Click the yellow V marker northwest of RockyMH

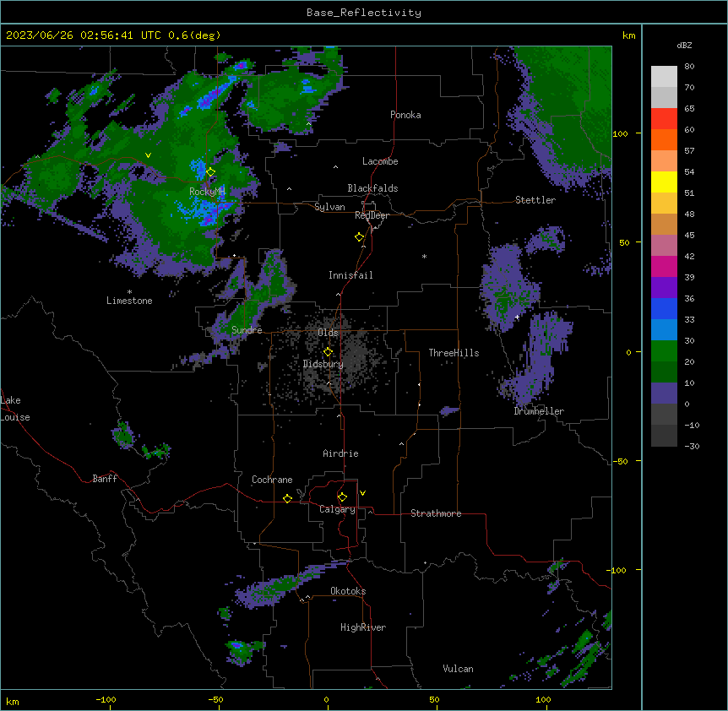pyautogui.click(x=148, y=155)
